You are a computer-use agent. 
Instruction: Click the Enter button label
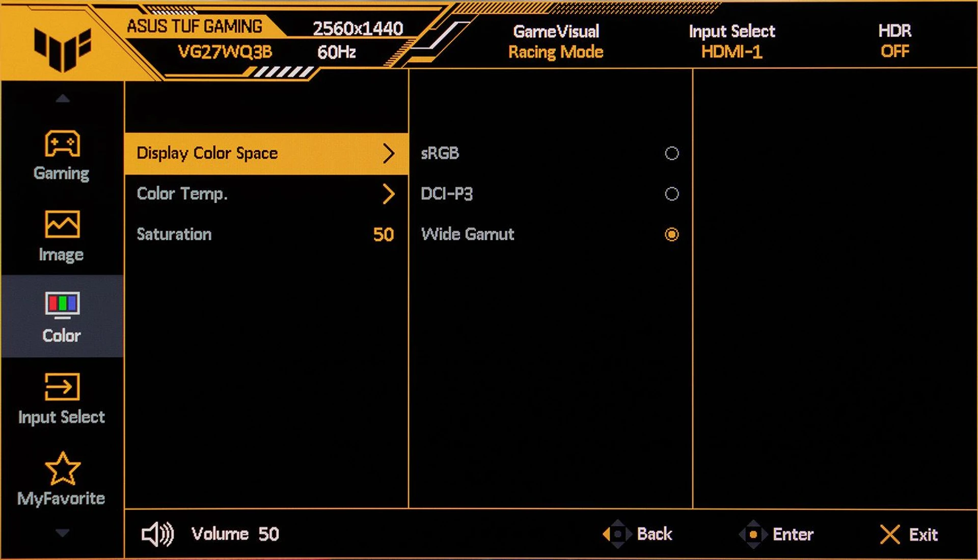pyautogui.click(x=793, y=535)
